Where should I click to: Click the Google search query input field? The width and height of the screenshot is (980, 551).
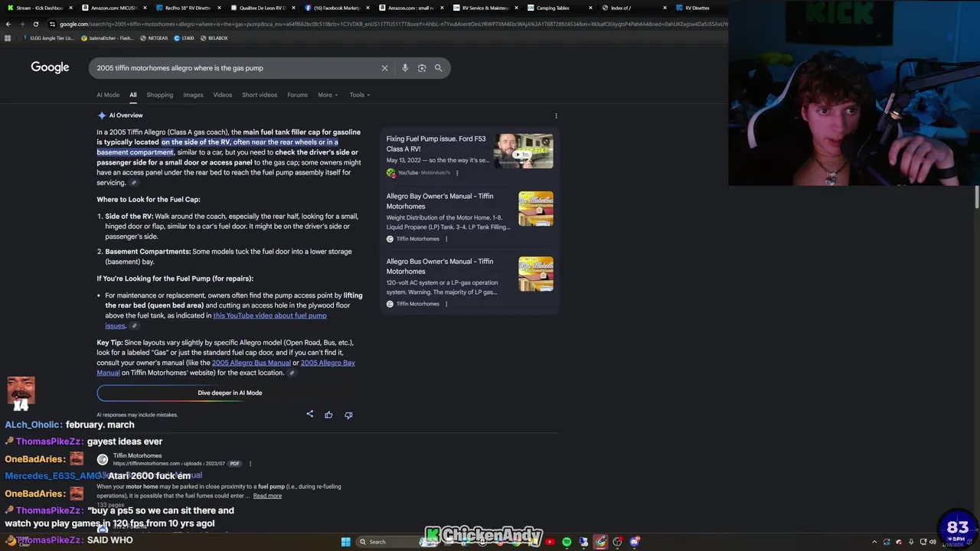tap(234, 68)
